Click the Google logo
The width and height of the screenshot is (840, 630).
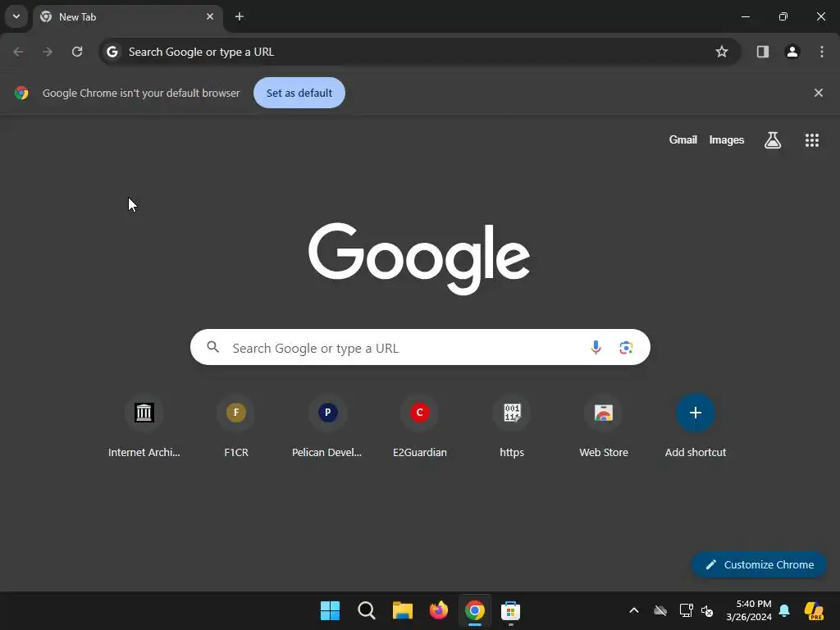pyautogui.click(x=419, y=258)
